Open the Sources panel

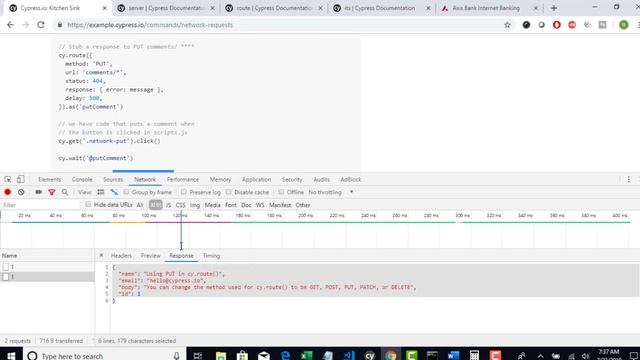coord(113,180)
